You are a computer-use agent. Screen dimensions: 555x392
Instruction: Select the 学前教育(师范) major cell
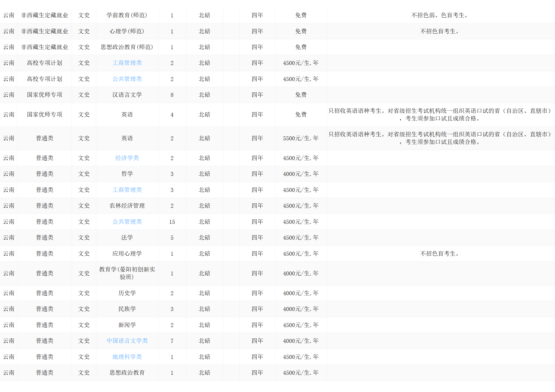point(127,15)
